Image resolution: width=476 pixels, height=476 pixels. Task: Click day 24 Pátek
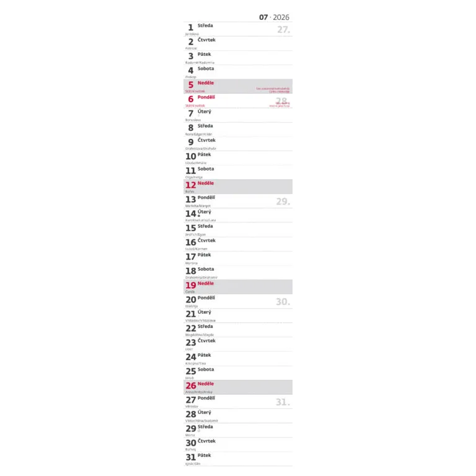(x=200, y=356)
